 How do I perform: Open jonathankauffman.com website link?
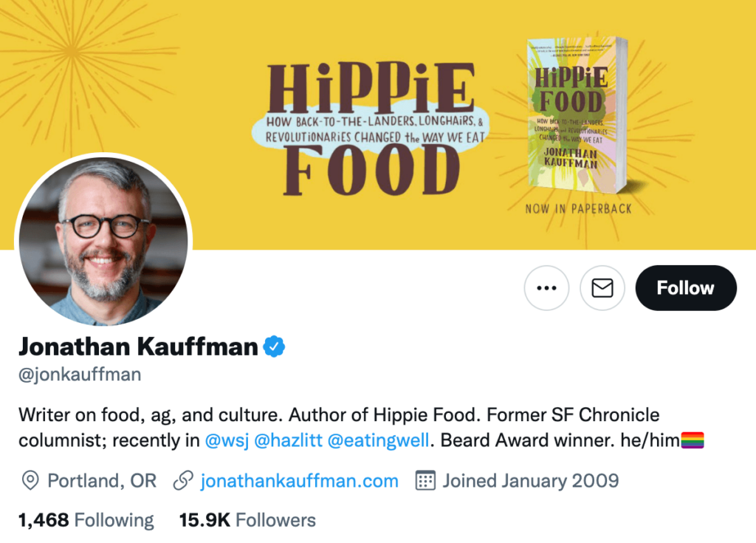(x=299, y=481)
